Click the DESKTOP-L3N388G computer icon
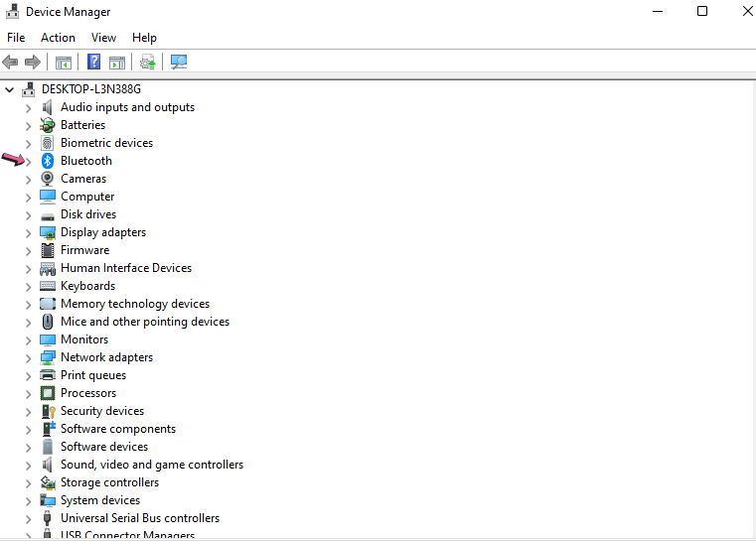This screenshot has width=756, height=541. click(29, 89)
